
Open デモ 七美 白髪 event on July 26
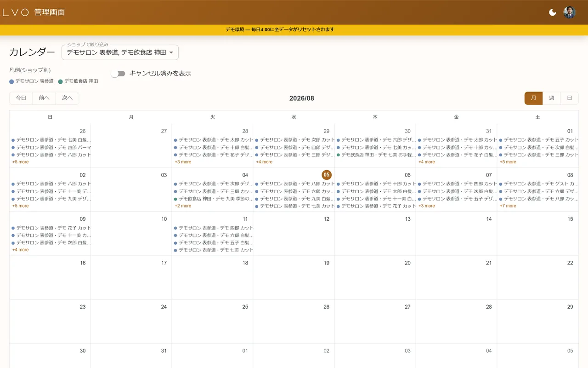51,139
